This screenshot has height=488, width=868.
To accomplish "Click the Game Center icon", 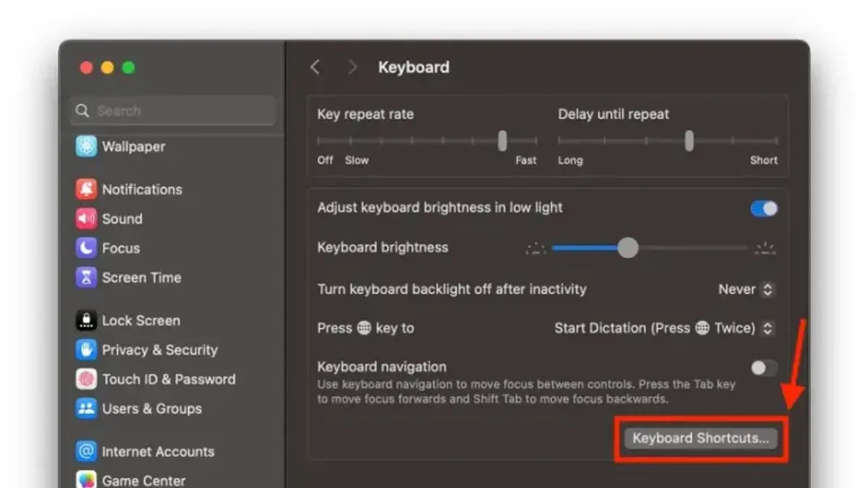I will (x=86, y=480).
